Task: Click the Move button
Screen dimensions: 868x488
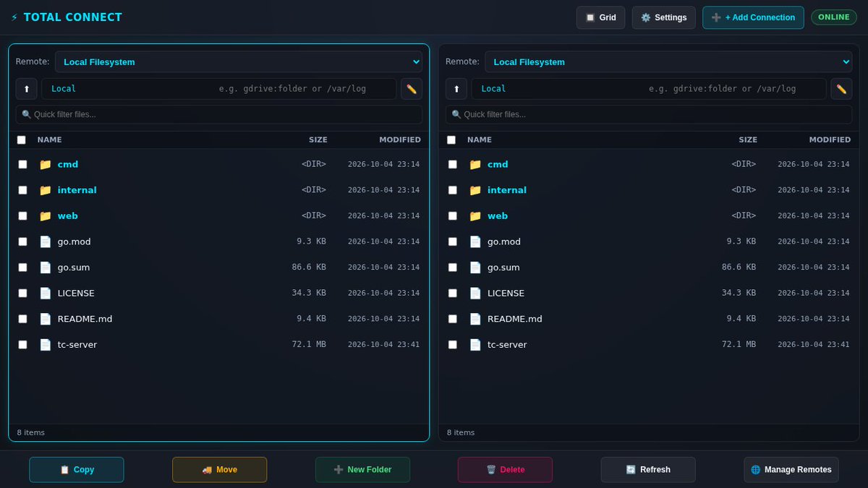Action: coord(219,470)
